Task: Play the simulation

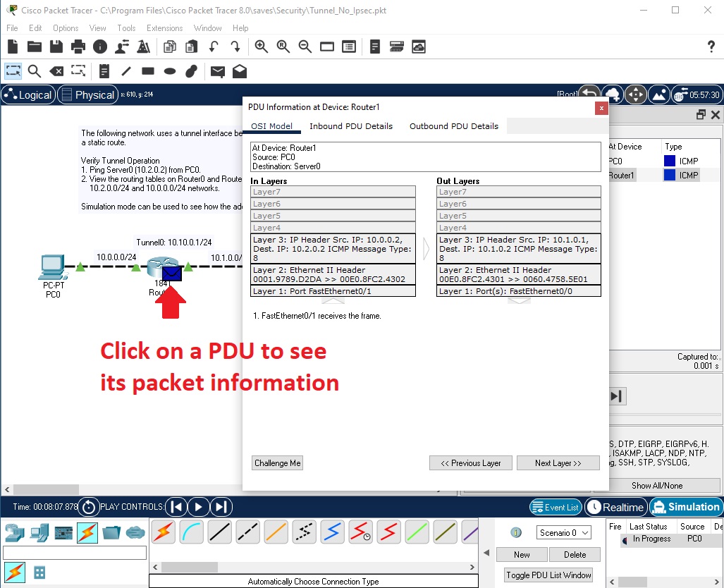Action: 199,507
